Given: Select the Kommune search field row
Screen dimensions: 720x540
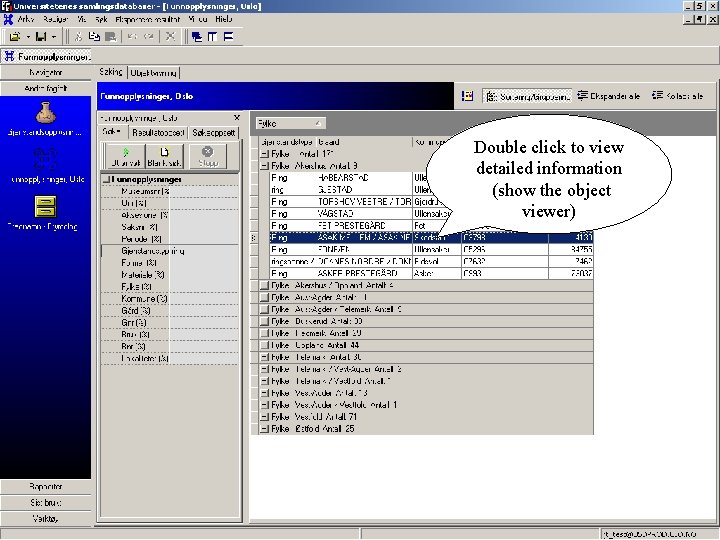Looking at the screenshot, I should point(169,299).
